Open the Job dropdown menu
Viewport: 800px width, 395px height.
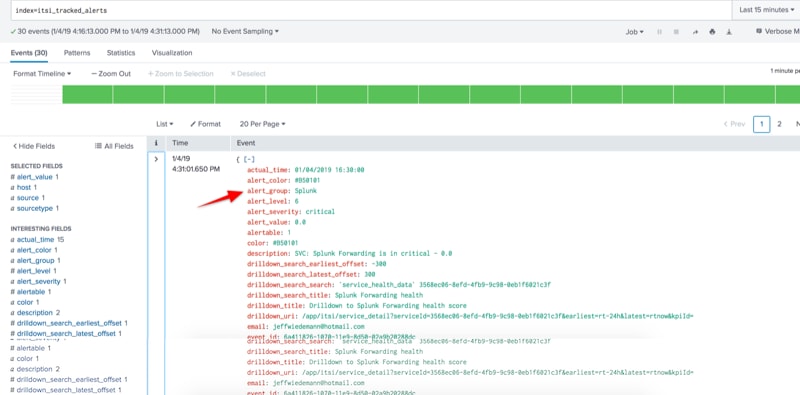click(634, 32)
